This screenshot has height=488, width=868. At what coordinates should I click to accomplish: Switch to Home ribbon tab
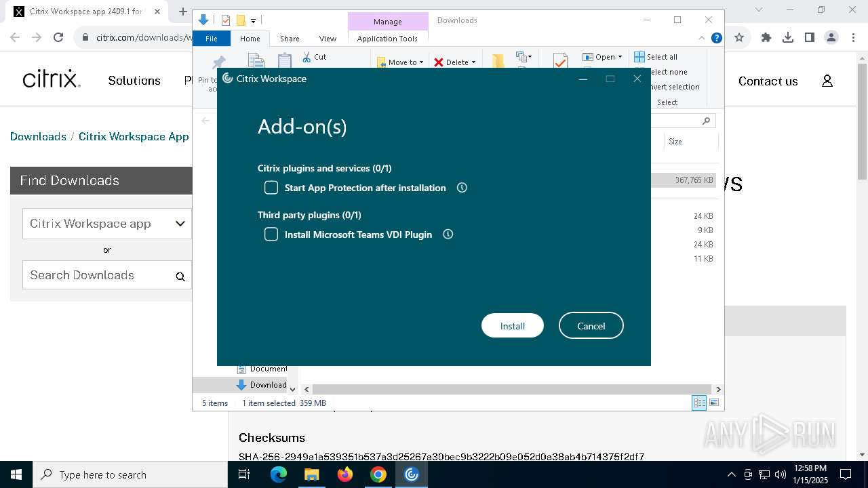250,39
